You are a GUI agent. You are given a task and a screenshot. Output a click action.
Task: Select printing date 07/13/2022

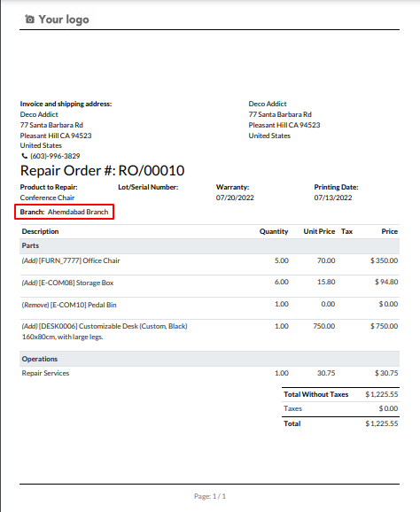[x=333, y=198]
